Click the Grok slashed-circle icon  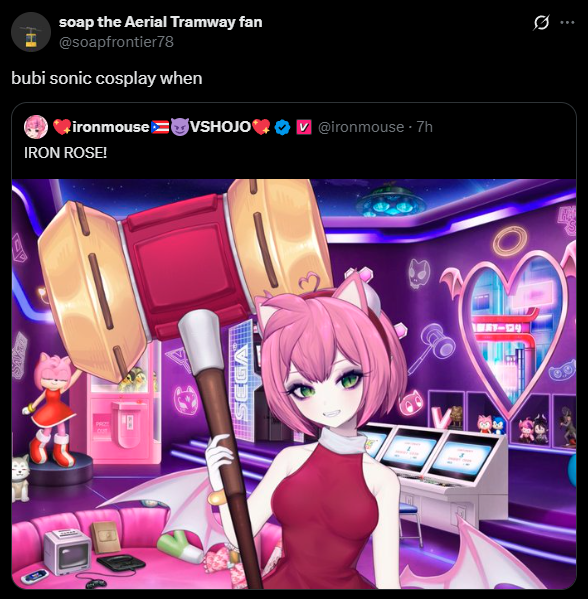point(541,22)
